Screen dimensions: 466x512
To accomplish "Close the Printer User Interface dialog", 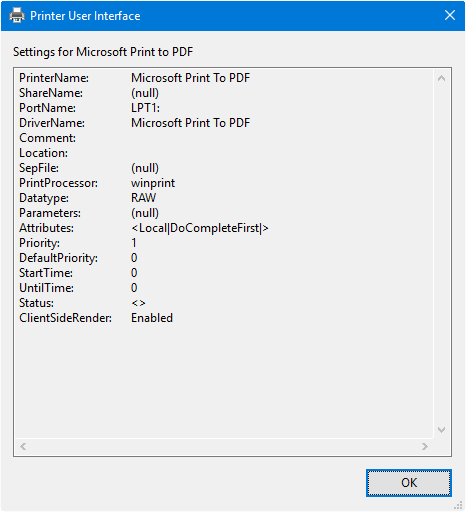I will (x=450, y=15).
